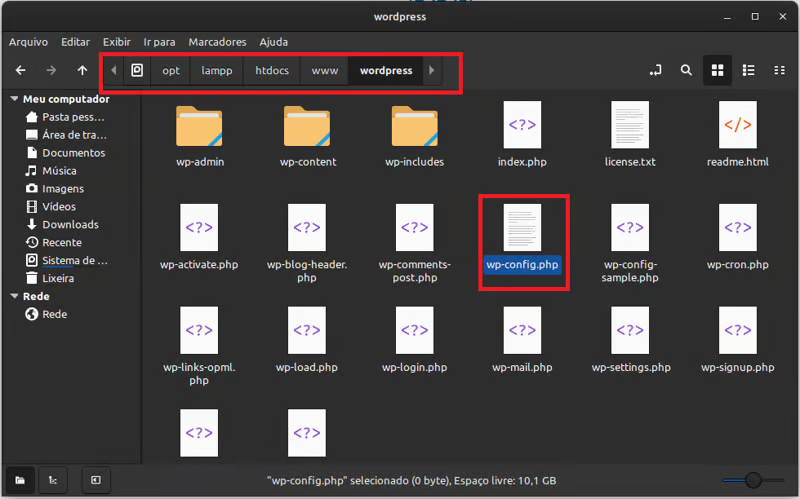
Task: Go to parent folder with up arrow
Action: [x=82, y=70]
